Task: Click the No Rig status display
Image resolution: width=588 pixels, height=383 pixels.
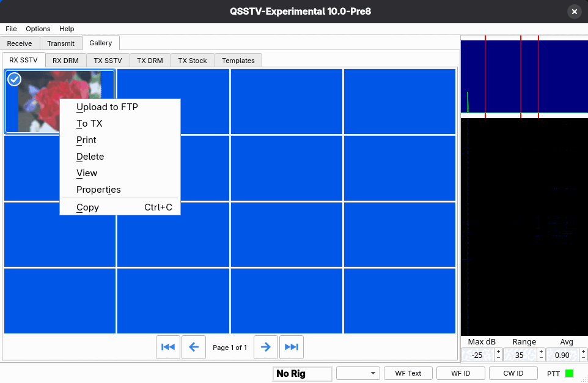Action: pyautogui.click(x=302, y=374)
